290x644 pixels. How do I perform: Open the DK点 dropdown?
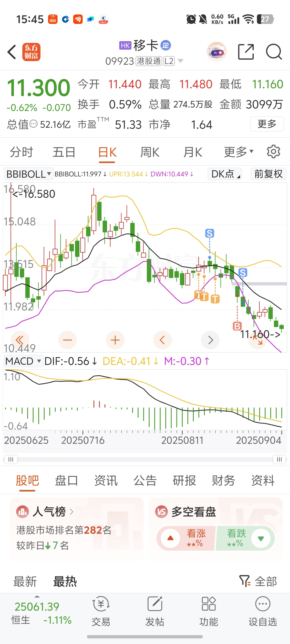point(225,174)
